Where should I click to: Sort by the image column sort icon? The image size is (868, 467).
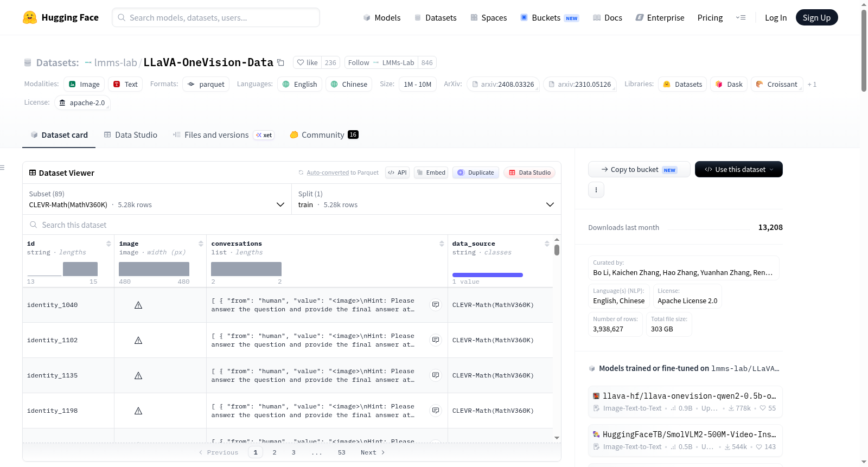point(201,244)
